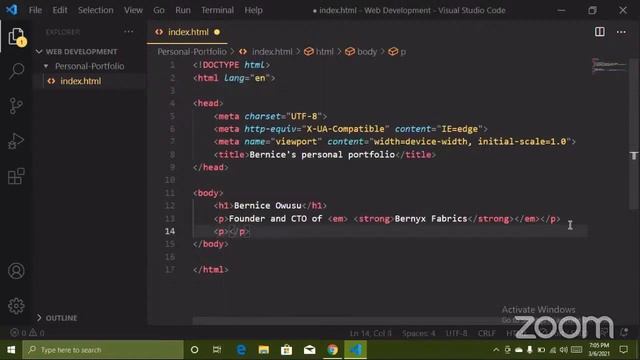
Task: Click CRLF line ending status entry
Action: click(x=487, y=333)
